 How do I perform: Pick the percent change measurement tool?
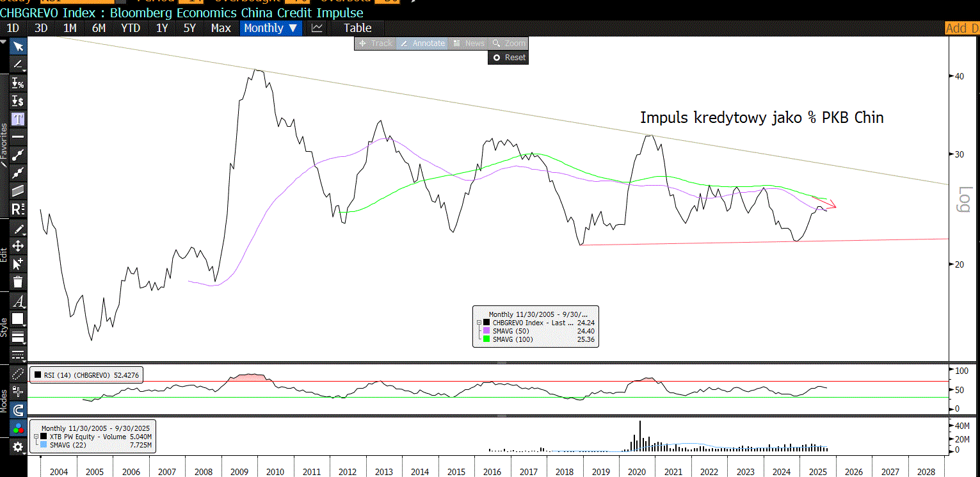(18, 83)
